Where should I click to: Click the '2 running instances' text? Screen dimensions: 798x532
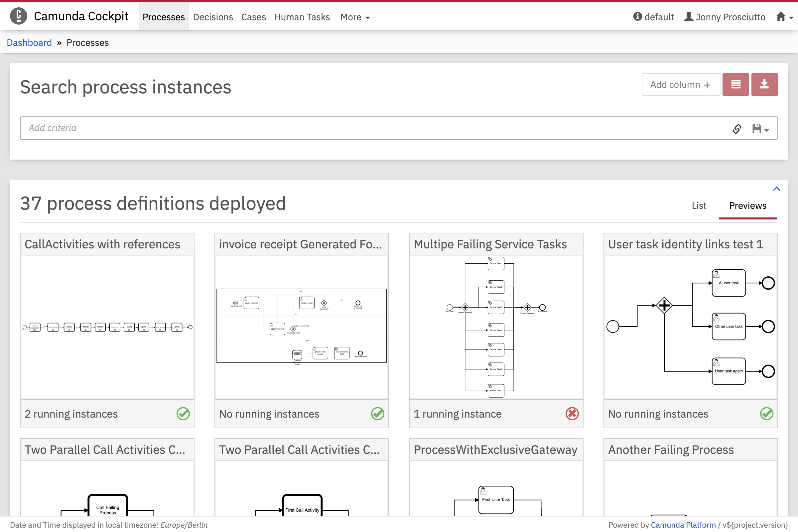(x=71, y=414)
